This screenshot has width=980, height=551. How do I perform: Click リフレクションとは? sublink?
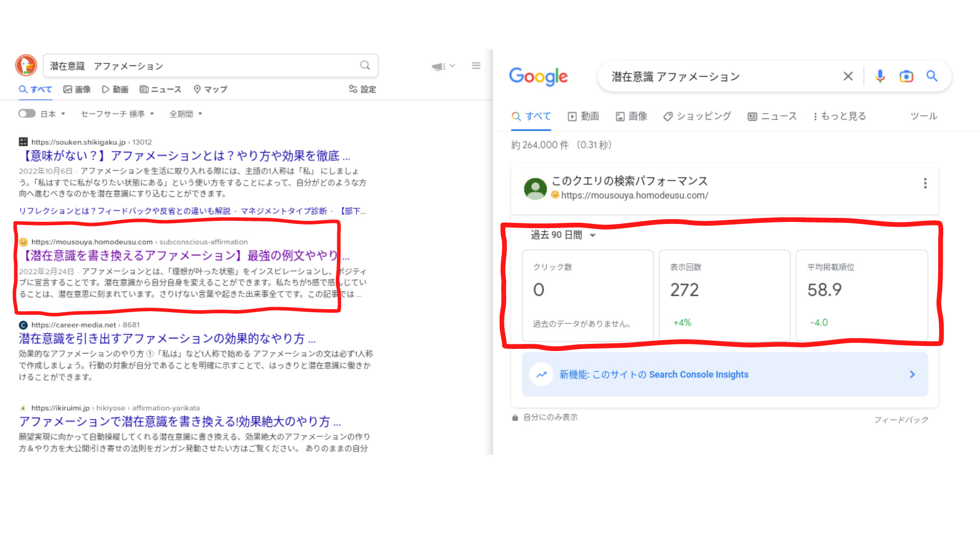tap(125, 211)
